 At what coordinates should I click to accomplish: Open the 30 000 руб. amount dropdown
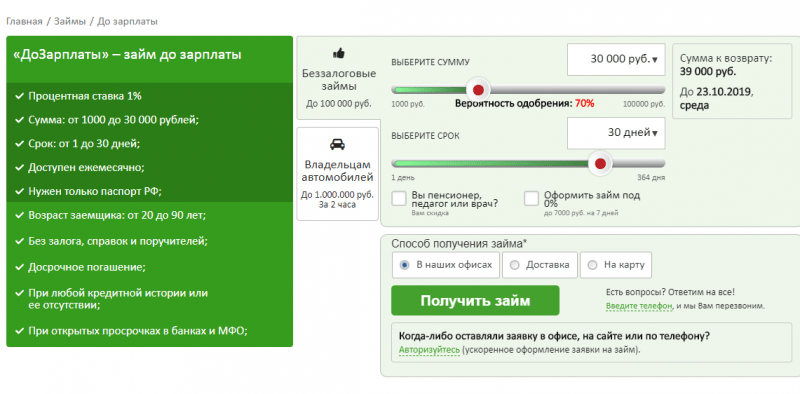pos(616,59)
